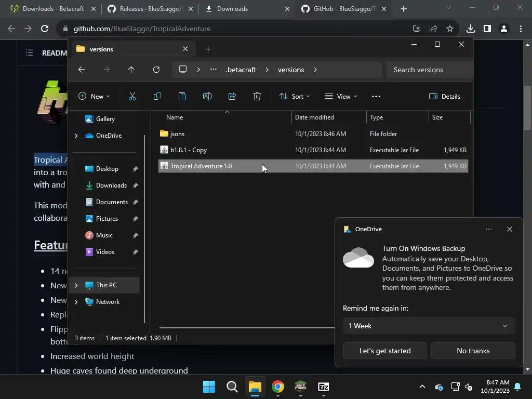532x399 pixels.
Task: Toggle Chrome side panel icon
Action: 487,29
